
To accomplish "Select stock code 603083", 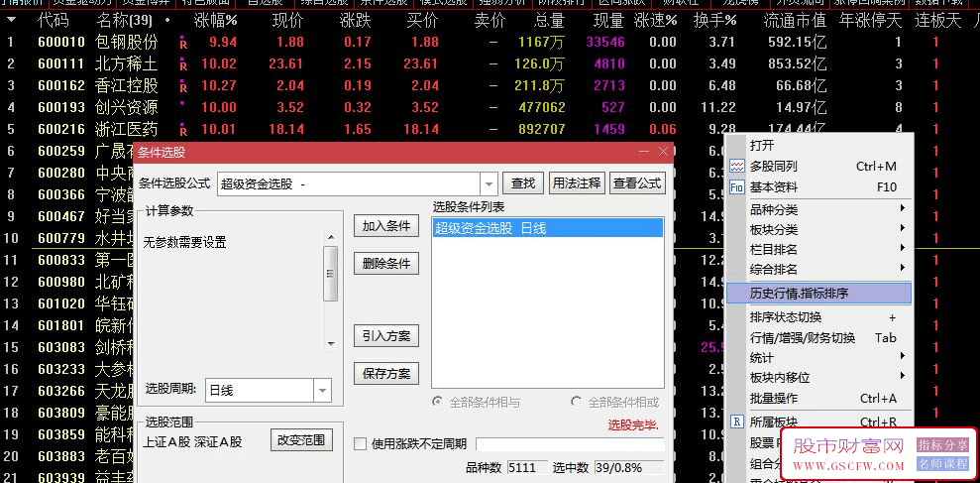I will click(61, 348).
